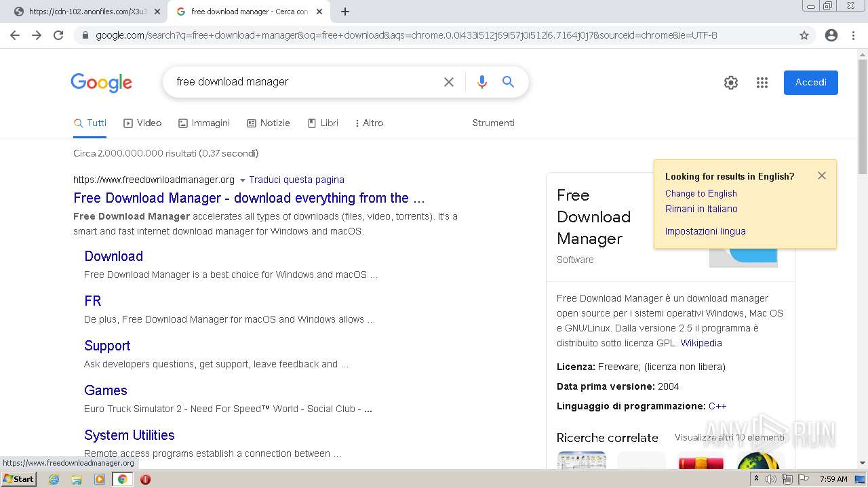Screen dimensions: 868x488
Task: Open WinRAR-like related search thumbnail
Action: pos(701,460)
